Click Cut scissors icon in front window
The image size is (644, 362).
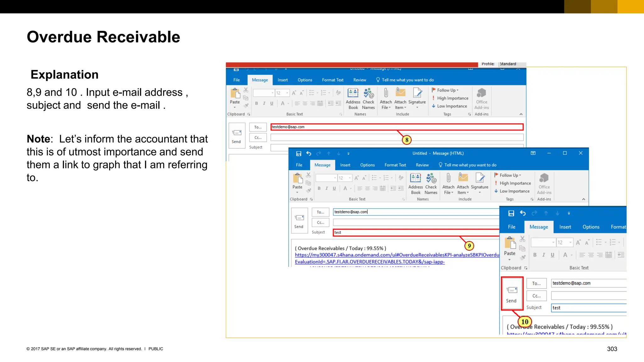pos(522,239)
